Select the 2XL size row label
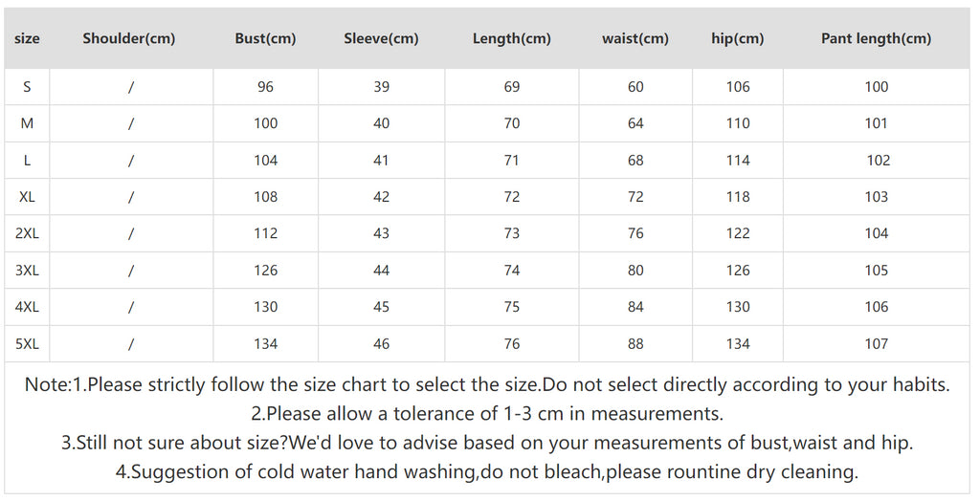 point(27,233)
